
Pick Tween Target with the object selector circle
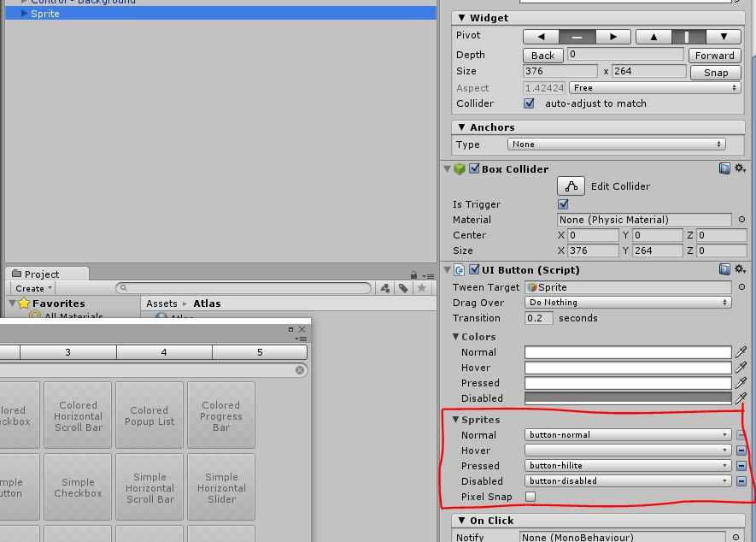tap(741, 286)
